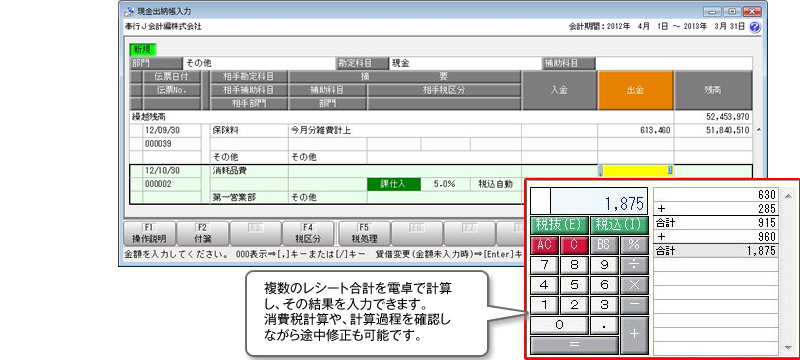This screenshot has height=360, width=800.
Task: Click the F1 操作説明 function key
Action: [x=150, y=233]
